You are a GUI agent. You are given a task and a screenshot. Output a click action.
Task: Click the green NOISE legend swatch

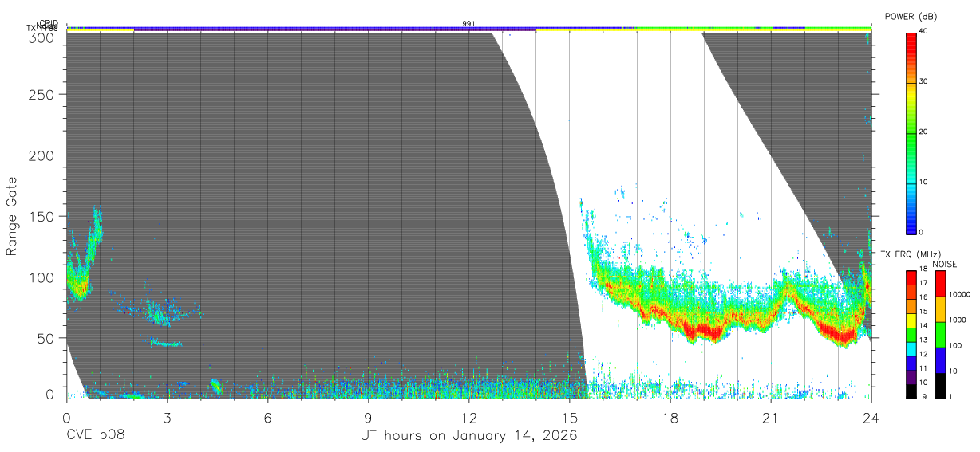click(940, 335)
